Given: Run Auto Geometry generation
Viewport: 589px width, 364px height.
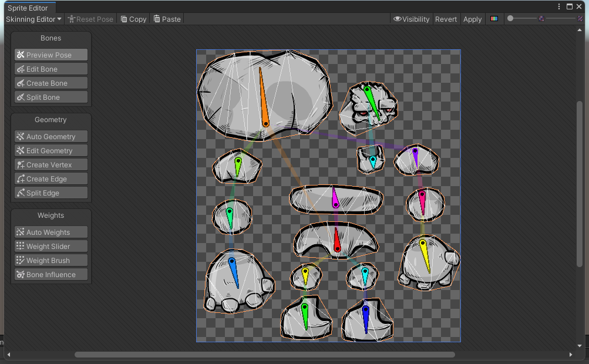Looking at the screenshot, I should [51, 136].
